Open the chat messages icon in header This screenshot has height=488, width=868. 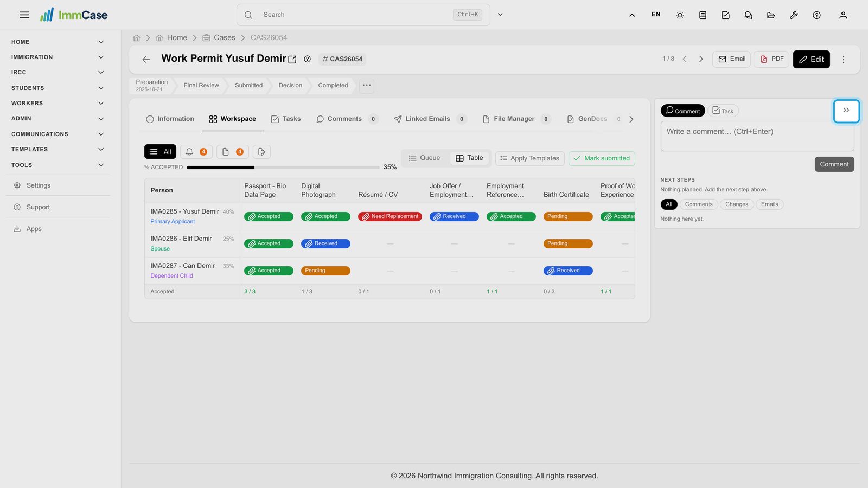748,15
